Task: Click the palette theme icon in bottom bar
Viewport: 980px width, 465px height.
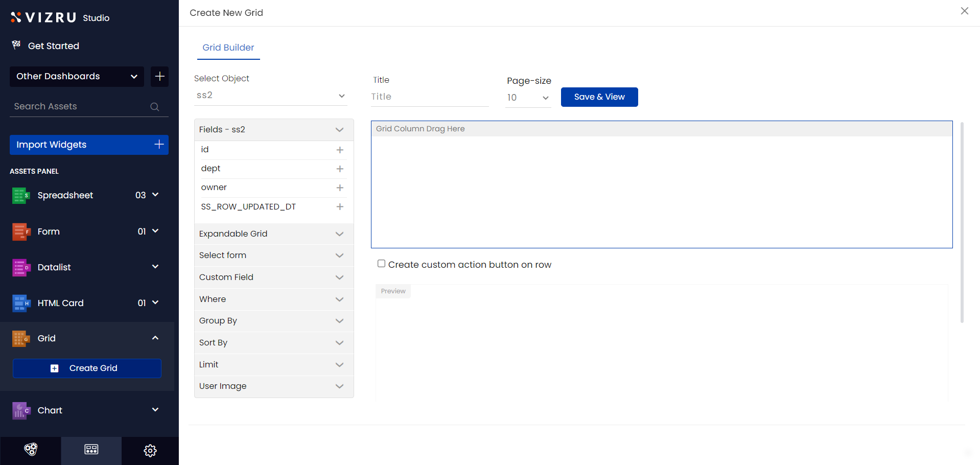Action: [x=31, y=450]
